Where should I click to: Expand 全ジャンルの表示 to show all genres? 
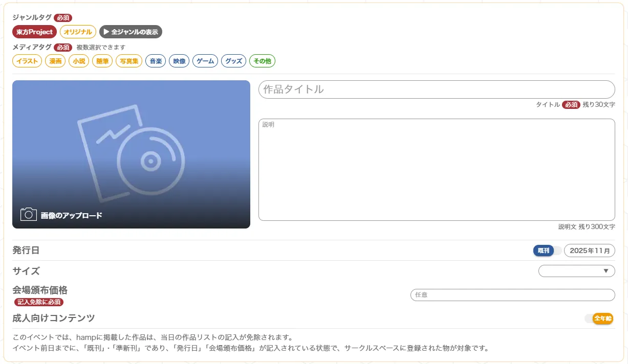(131, 32)
